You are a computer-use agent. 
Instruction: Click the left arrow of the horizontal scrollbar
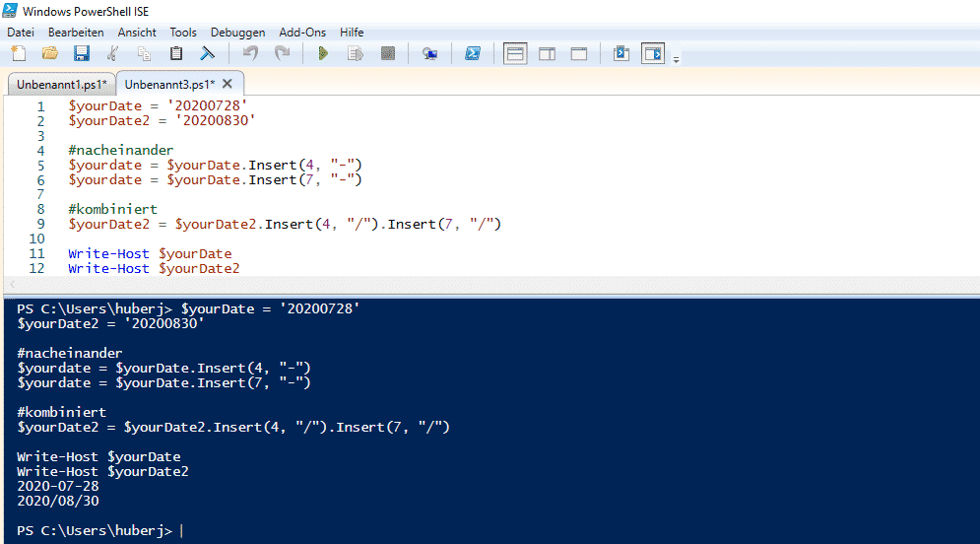12,285
